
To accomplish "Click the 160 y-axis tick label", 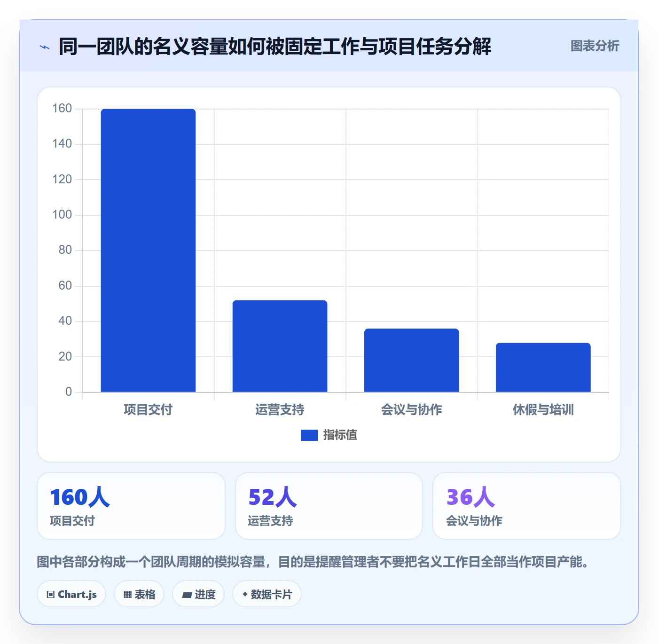I will 62,109.
